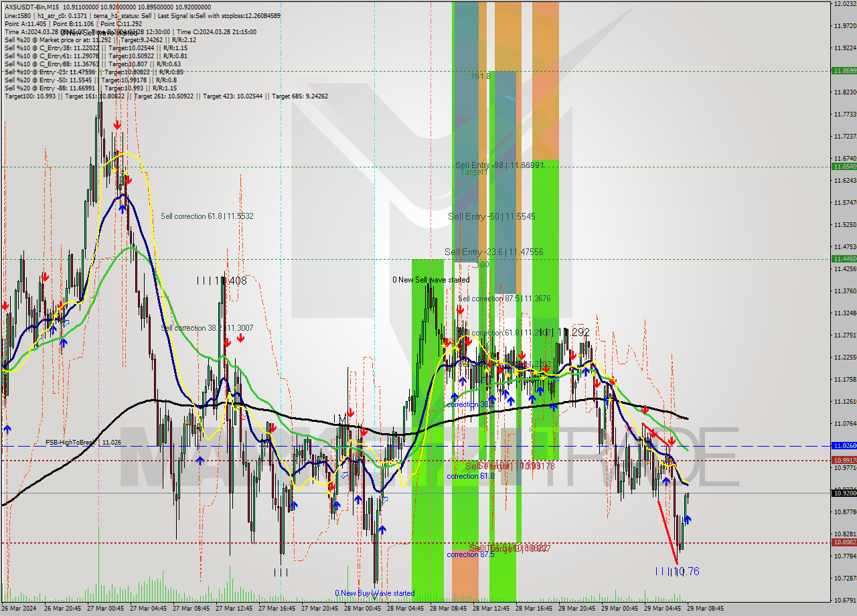The width and height of the screenshot is (857, 616).
Task: Click the 'Target100: 10.993' targets summary line
Action: coord(166,96)
